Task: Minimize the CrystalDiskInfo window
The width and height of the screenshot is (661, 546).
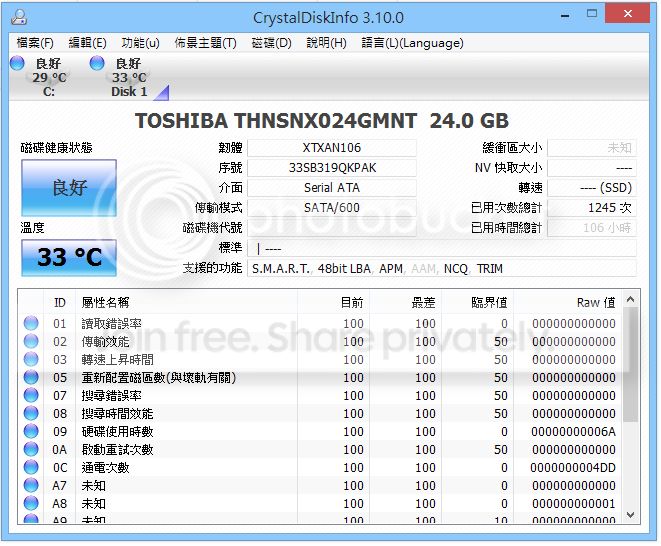Action: (565, 16)
